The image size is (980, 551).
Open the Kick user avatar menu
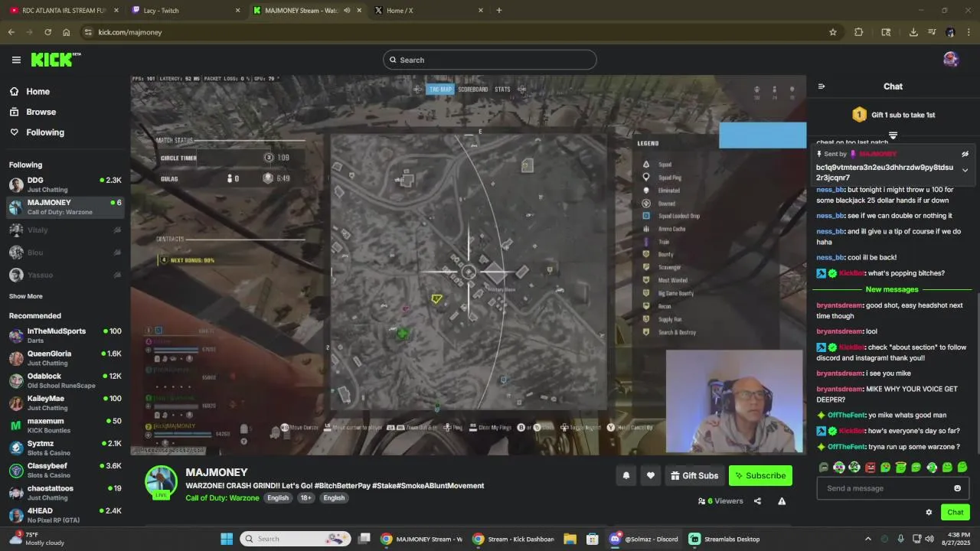951,60
